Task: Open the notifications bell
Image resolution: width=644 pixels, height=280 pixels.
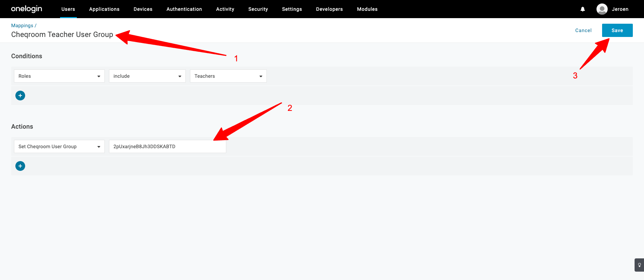Action: tap(583, 9)
